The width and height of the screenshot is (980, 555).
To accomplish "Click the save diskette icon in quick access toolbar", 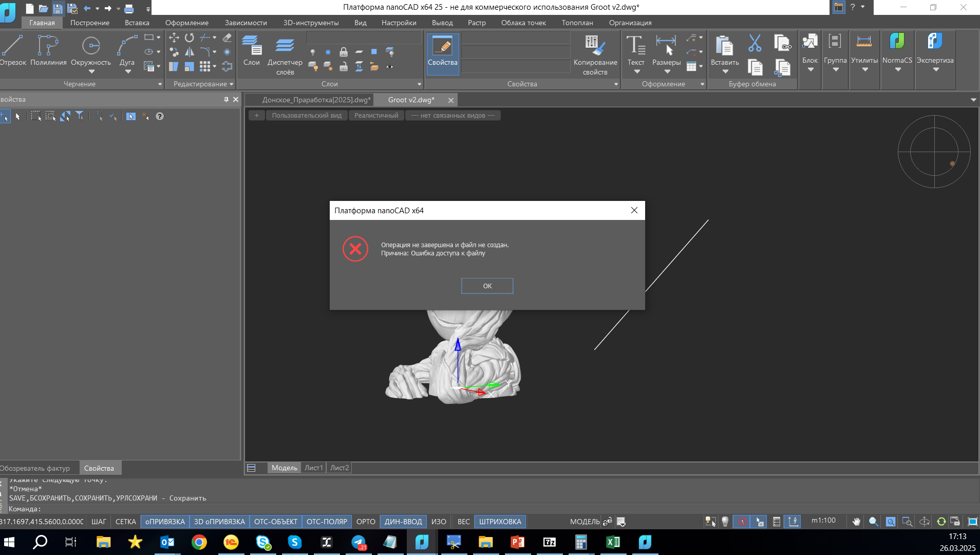I will (58, 8).
